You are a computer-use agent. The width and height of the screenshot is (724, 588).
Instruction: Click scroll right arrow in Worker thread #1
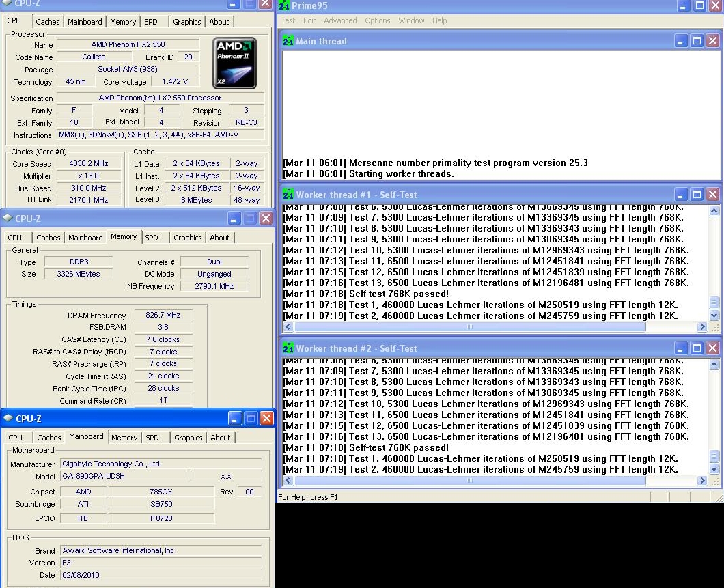point(701,327)
